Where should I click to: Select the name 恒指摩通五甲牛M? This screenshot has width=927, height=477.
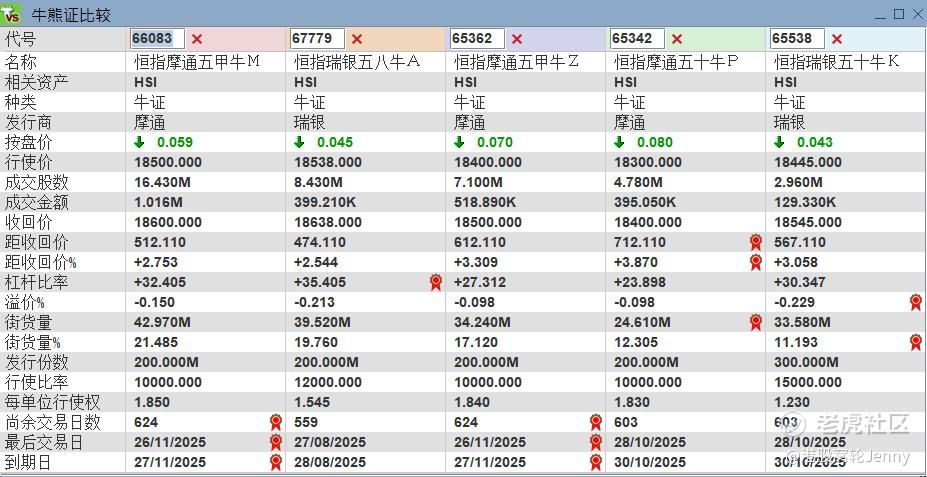(197, 61)
